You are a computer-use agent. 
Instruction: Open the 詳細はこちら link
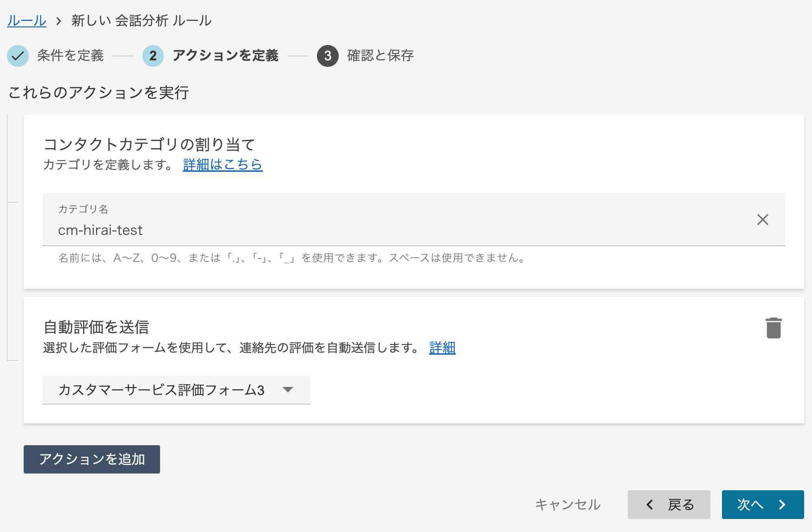point(223,164)
